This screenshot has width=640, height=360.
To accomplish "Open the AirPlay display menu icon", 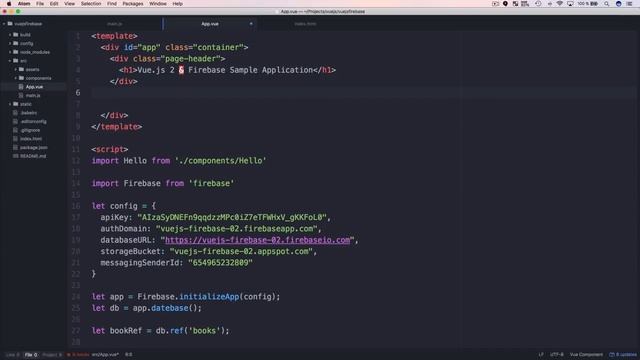I will (570, 4).
